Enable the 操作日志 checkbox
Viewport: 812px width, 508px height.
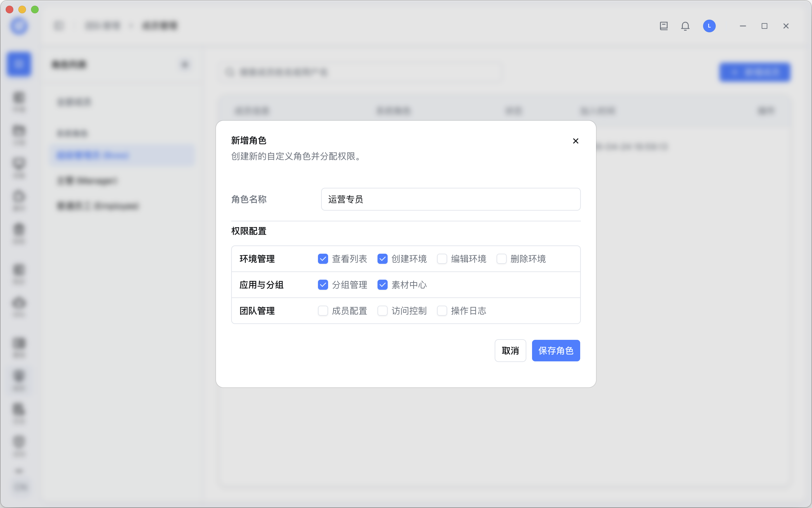pos(442,311)
